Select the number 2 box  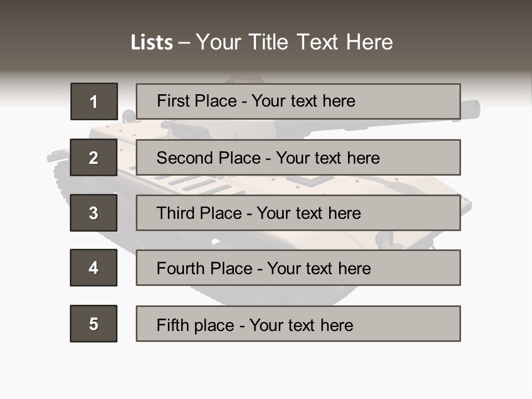click(94, 157)
